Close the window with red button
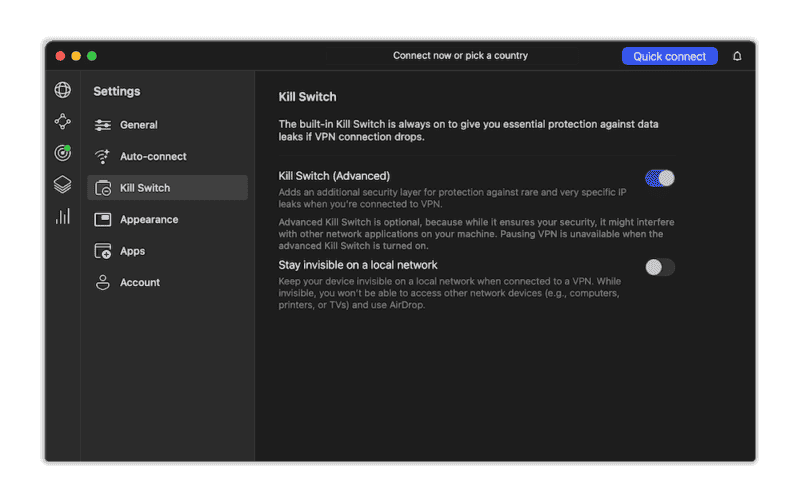Viewport: 800px width, 502px height. 60,56
